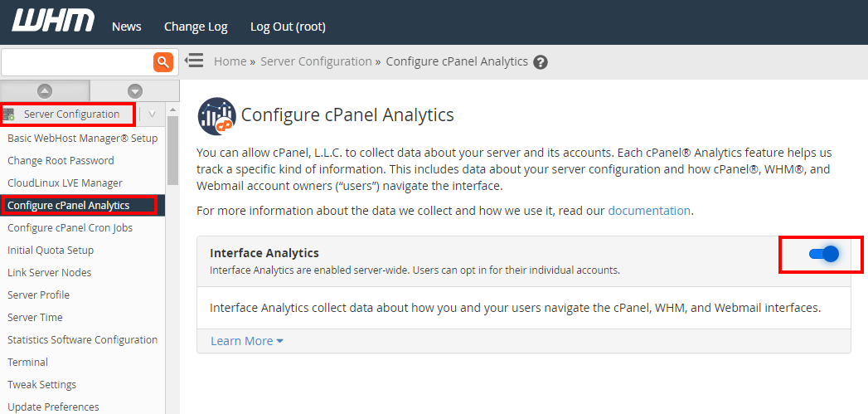
Task: Click Log Out (root)
Action: 288,27
